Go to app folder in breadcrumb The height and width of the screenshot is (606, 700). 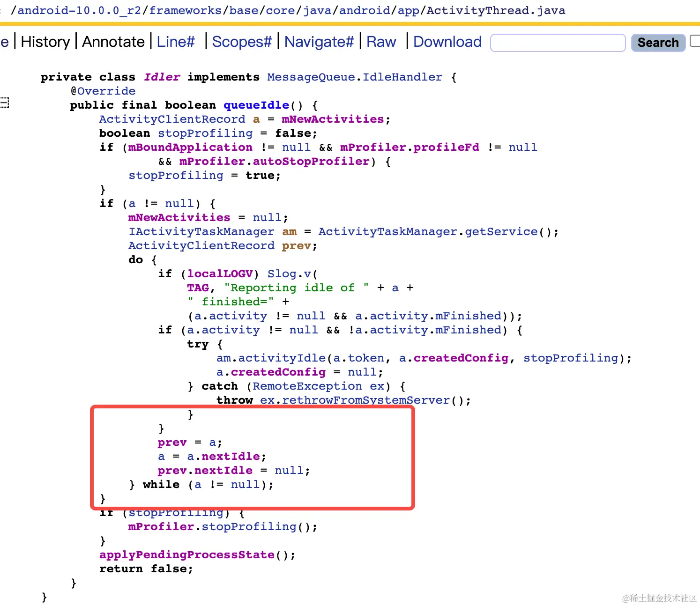pyautogui.click(x=408, y=10)
